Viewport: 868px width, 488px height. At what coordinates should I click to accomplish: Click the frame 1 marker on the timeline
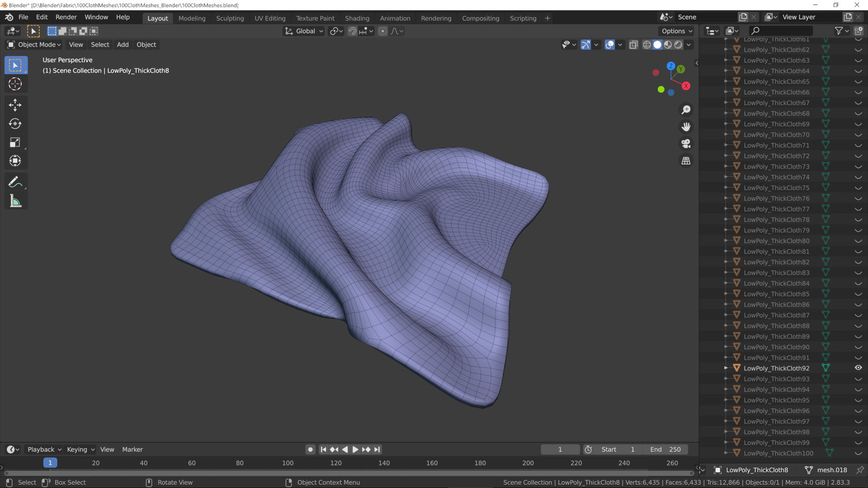[50, 463]
